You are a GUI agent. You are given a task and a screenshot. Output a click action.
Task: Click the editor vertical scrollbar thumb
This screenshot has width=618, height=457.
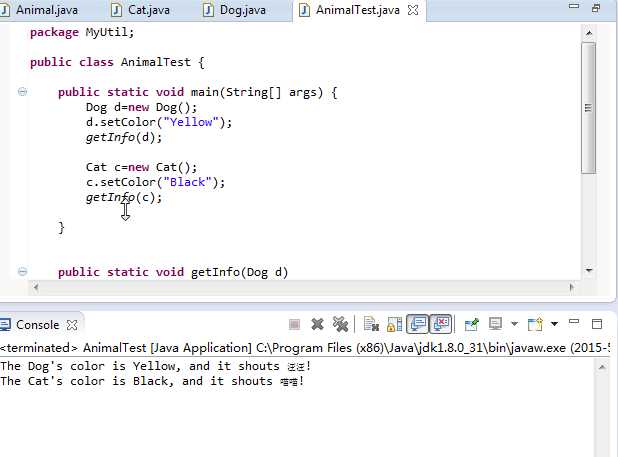point(588,108)
